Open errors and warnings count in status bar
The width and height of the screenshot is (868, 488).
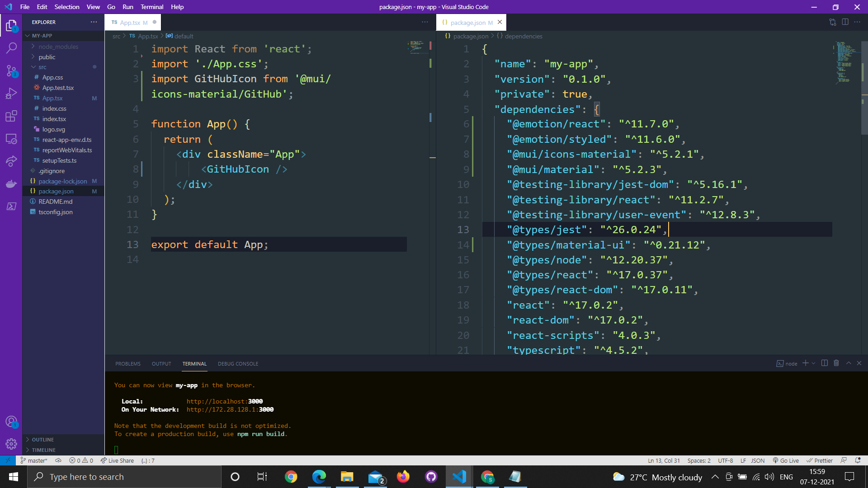click(81, 460)
